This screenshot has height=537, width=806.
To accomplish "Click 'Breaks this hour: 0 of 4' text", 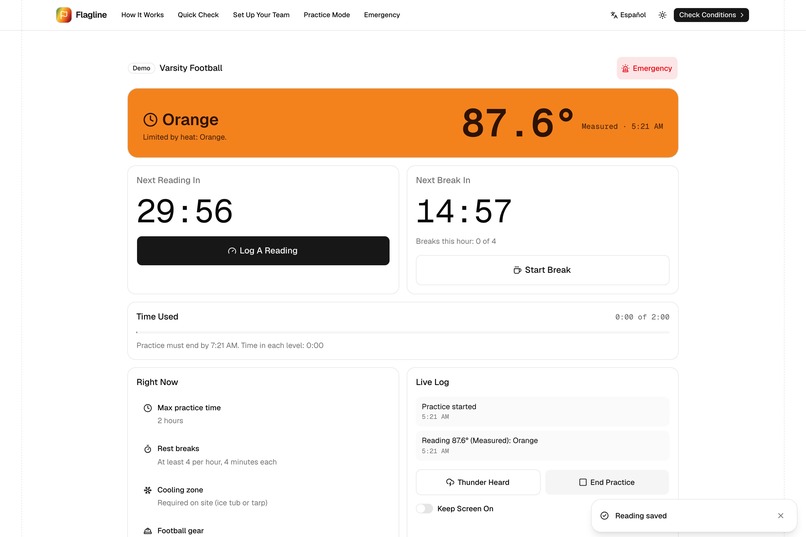I will pyautogui.click(x=456, y=241).
